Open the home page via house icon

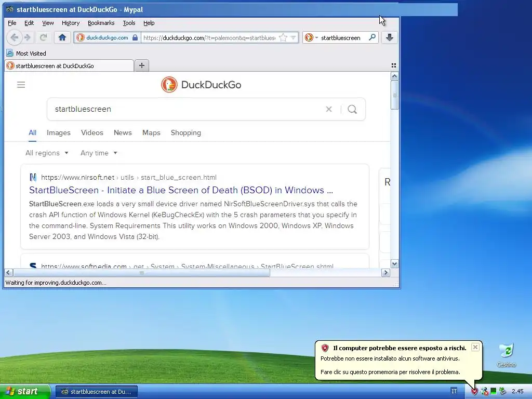pyautogui.click(x=62, y=37)
